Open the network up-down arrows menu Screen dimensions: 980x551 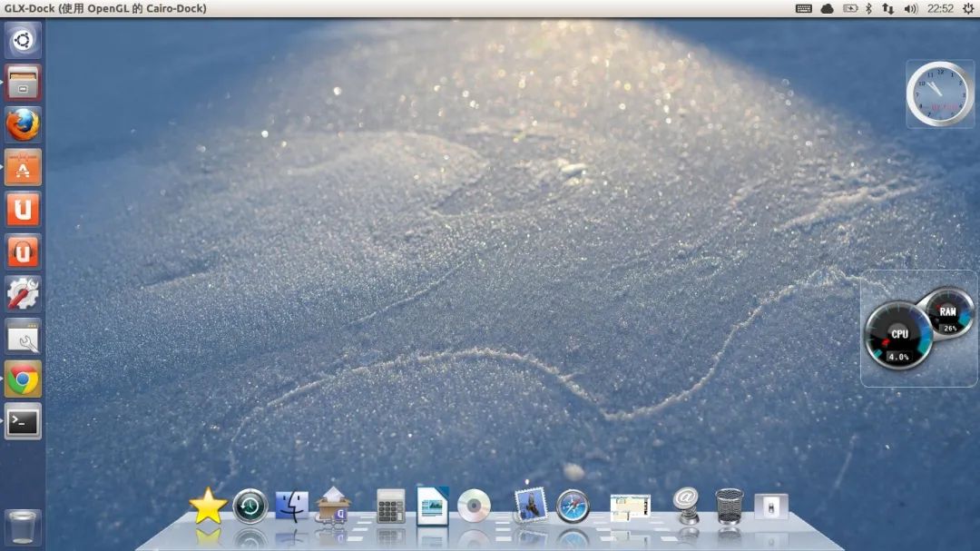[x=887, y=8]
